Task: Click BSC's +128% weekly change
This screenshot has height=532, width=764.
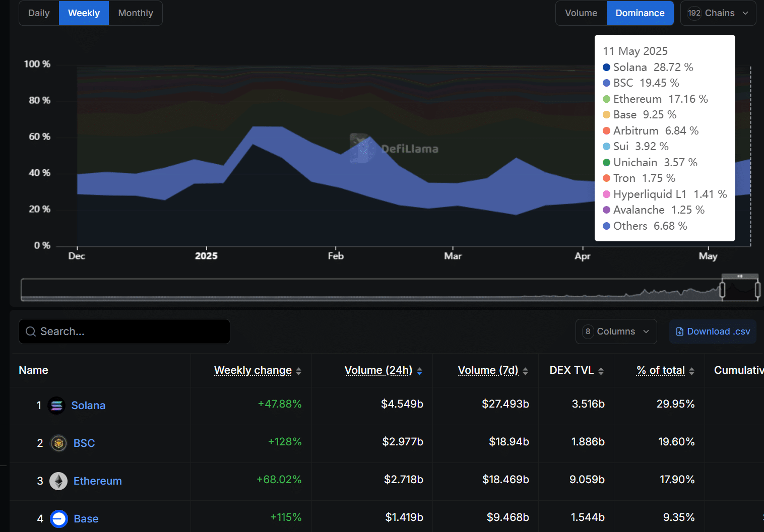Action: coord(285,442)
